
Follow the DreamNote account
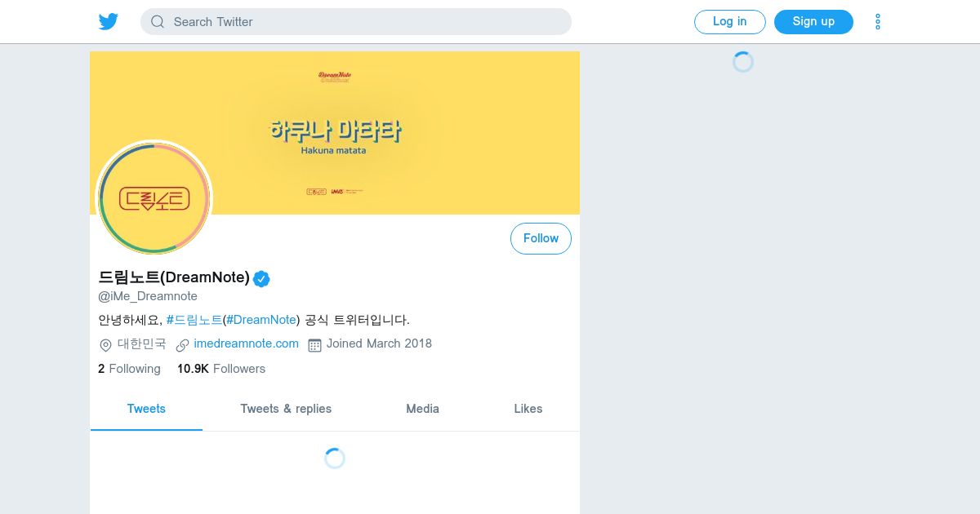541,238
